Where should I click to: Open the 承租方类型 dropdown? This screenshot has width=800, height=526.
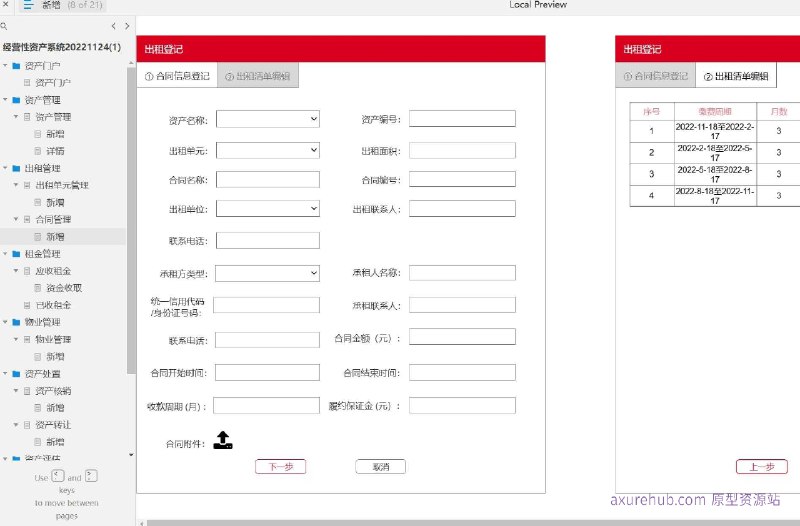click(x=267, y=273)
